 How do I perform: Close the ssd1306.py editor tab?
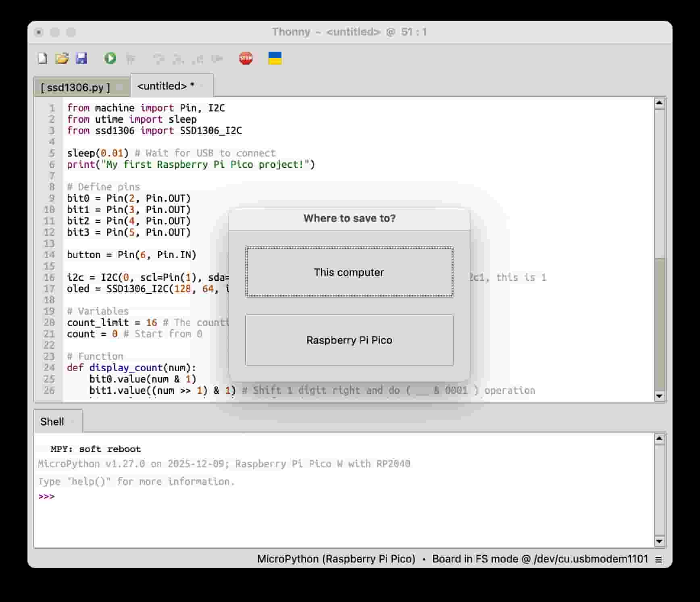[119, 87]
